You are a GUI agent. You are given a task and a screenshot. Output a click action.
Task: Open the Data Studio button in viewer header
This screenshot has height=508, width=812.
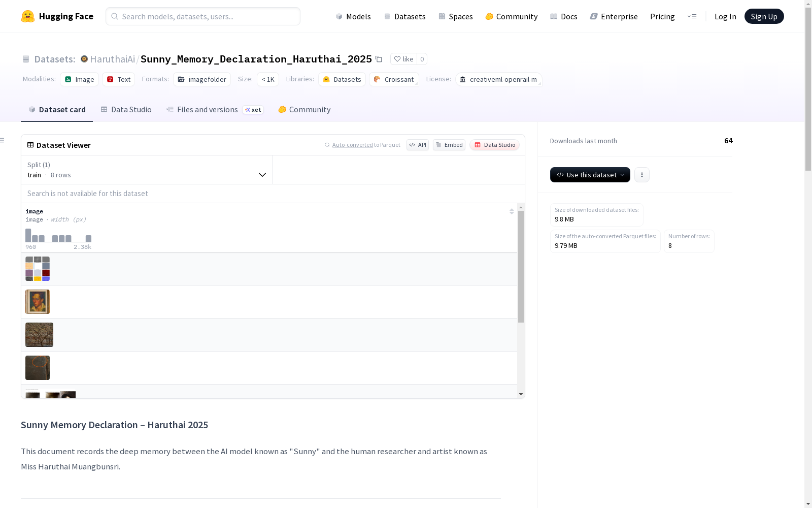pos(495,145)
